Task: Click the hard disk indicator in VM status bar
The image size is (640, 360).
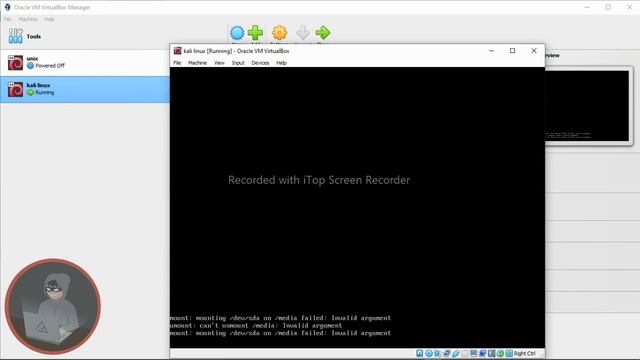Action: [420, 353]
